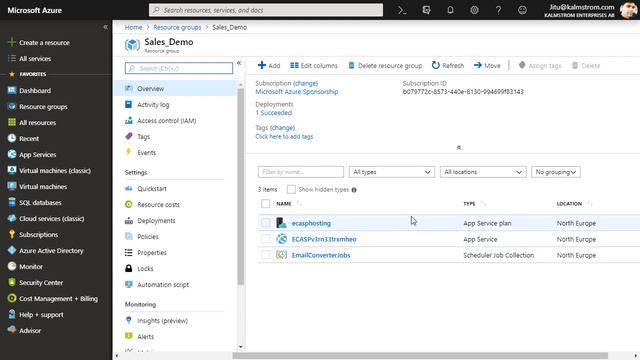Check the EmailConverterJobs row checkbox
The image size is (640, 360).
(266, 255)
